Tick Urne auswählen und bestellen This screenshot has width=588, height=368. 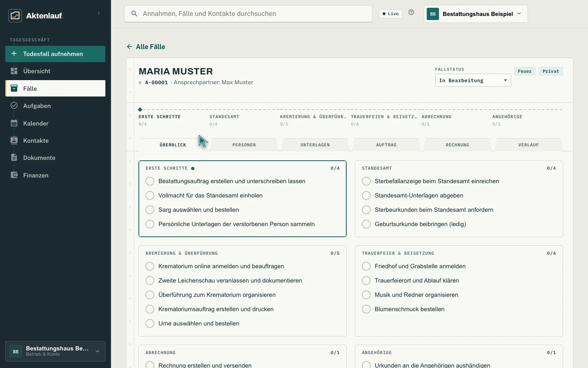150,323
